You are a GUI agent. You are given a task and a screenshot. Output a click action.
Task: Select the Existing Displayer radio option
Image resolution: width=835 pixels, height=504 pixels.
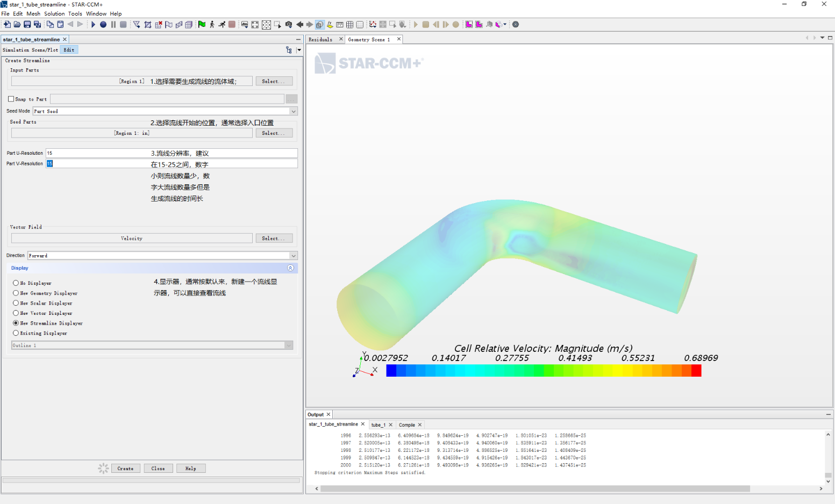(16, 333)
